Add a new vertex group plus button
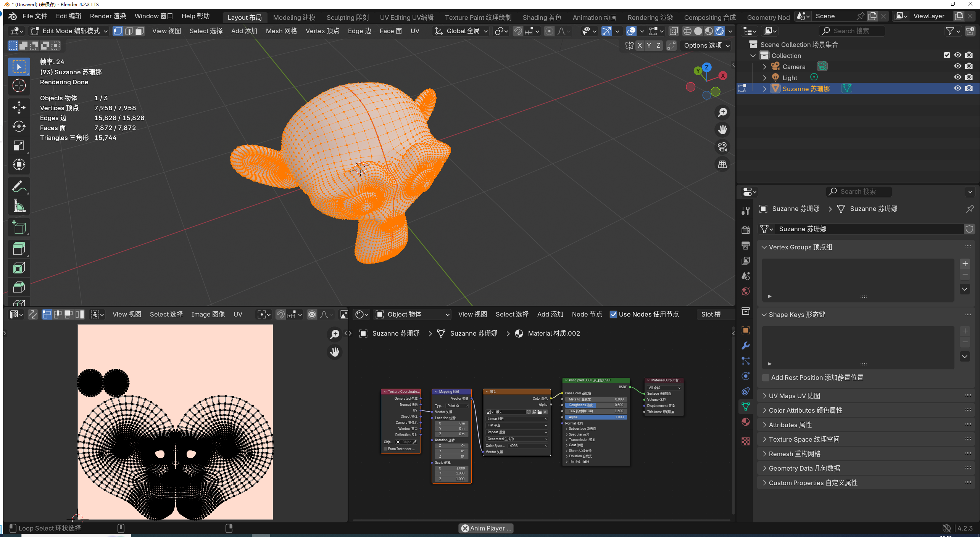Screen dimensions: 980x537 click(965, 264)
